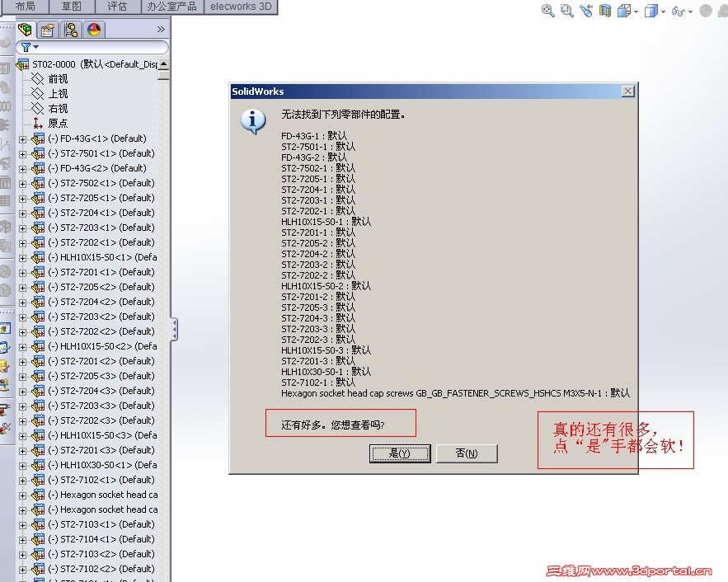Expand the manager panel tabs chevron
Image resolution: width=728 pixels, height=582 pixels.
(161, 29)
